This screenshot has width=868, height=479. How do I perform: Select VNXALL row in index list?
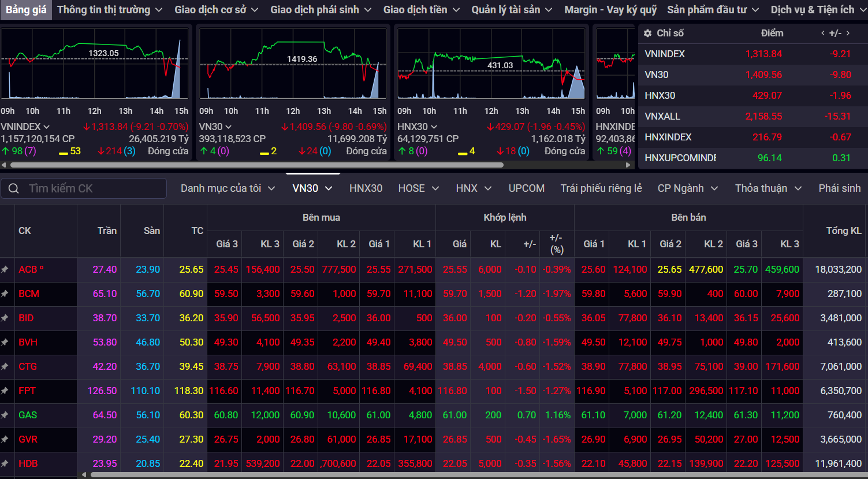click(x=752, y=116)
